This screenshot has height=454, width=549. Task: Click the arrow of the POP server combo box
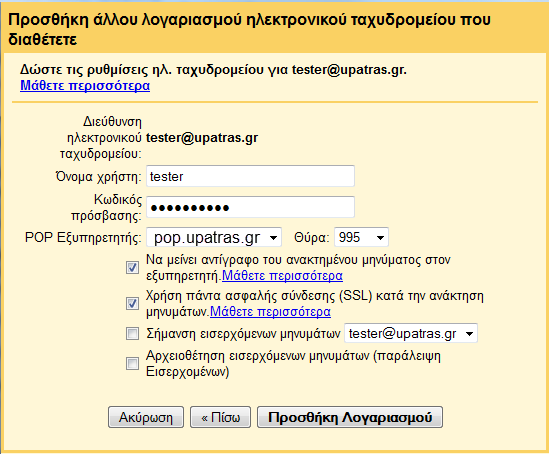click(273, 238)
